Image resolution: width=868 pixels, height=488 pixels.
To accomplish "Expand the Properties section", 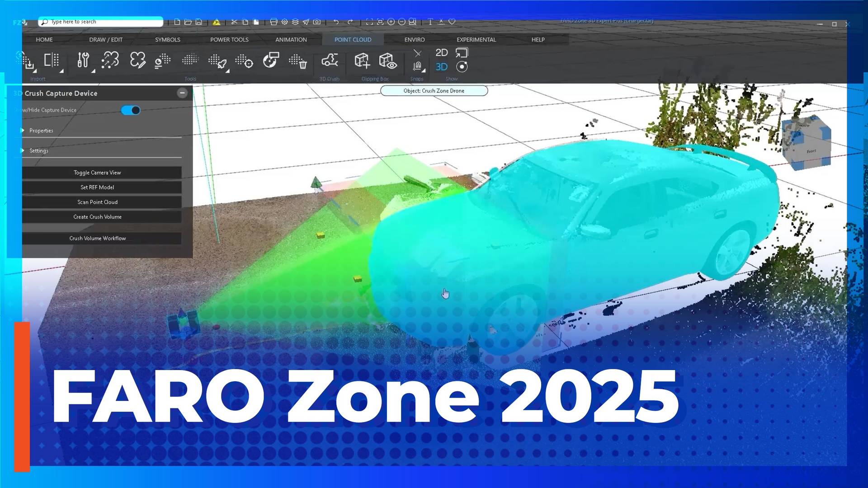I will (41, 130).
